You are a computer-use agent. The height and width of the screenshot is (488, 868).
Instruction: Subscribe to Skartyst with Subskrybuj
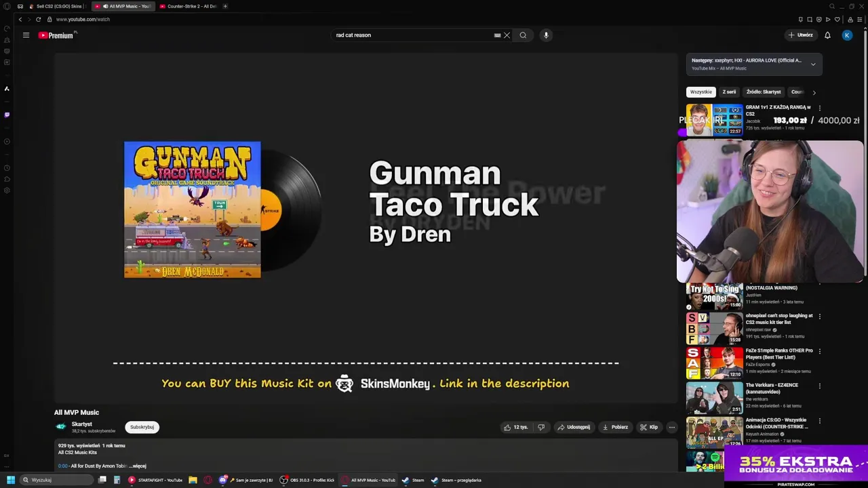pos(142,427)
